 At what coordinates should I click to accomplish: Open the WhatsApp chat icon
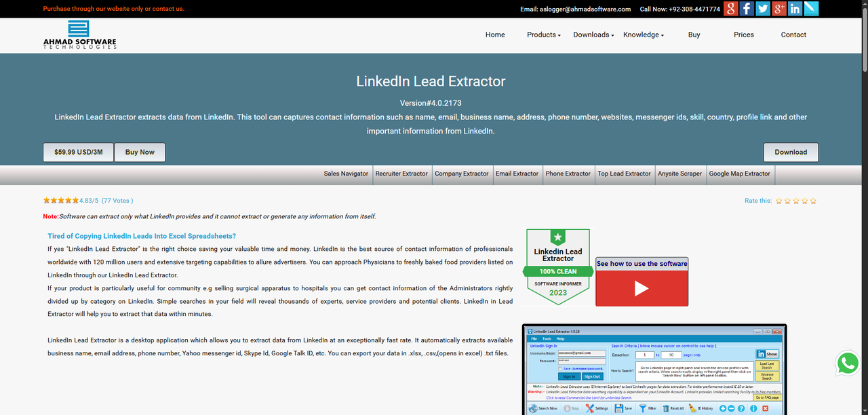[848, 363]
